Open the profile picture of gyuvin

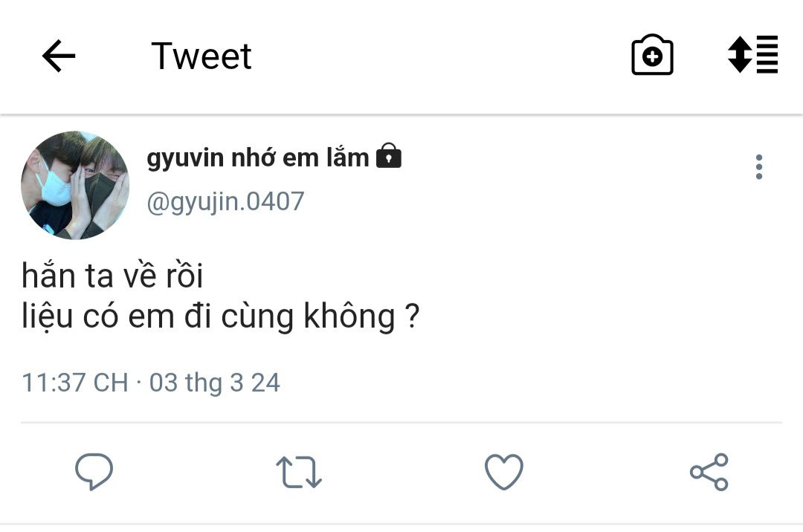click(x=75, y=185)
